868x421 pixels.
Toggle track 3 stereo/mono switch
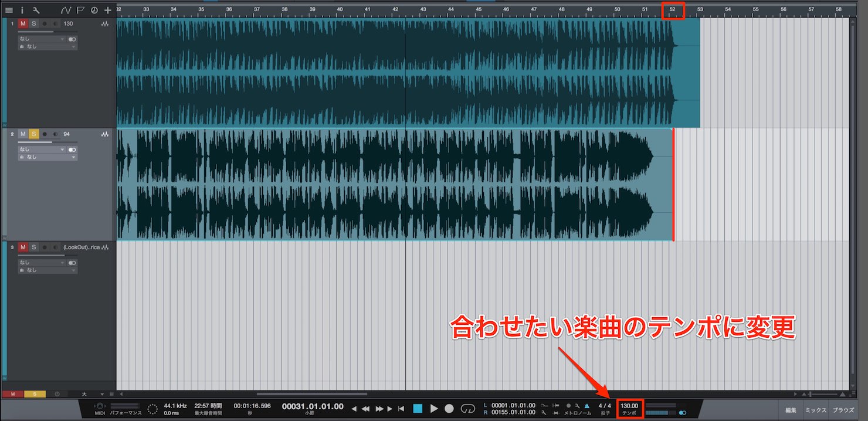[72, 263]
